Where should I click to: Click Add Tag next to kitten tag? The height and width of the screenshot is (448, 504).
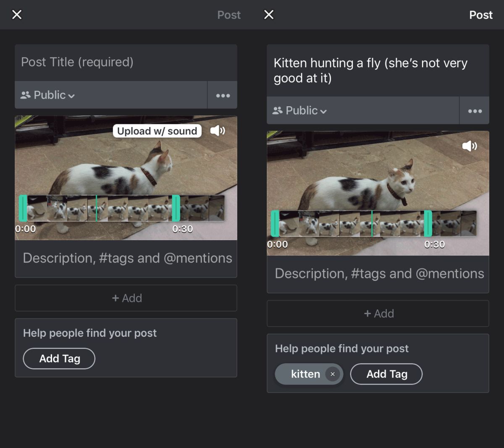[386, 374]
